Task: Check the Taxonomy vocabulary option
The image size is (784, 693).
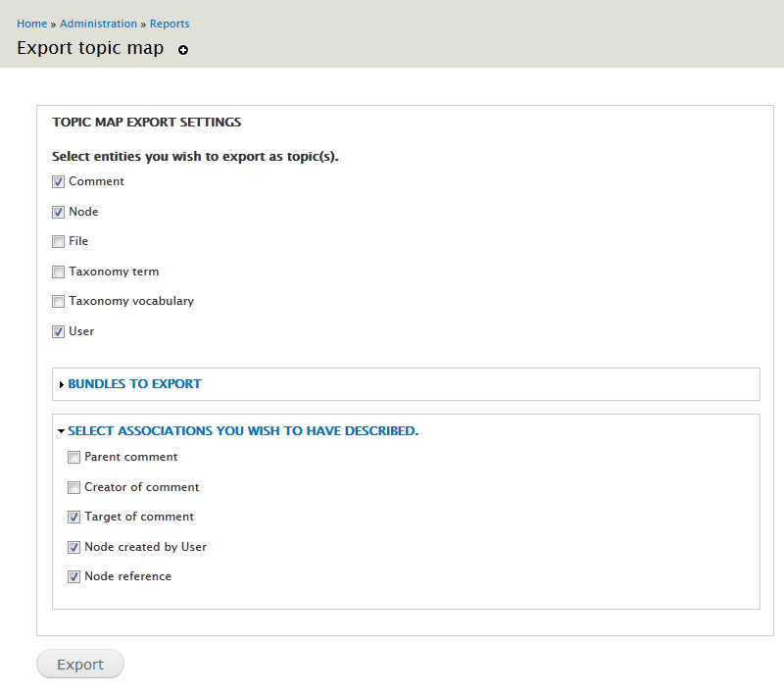Action: tap(58, 302)
